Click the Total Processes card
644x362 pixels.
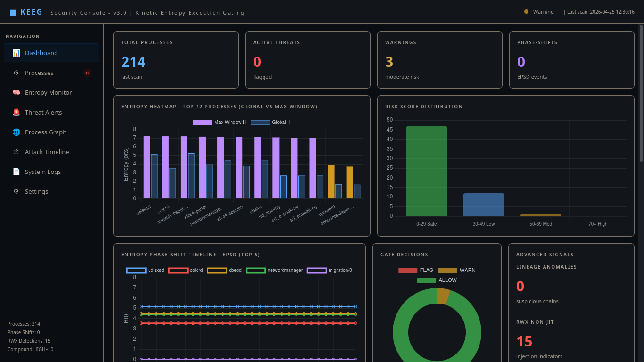[x=176, y=60]
